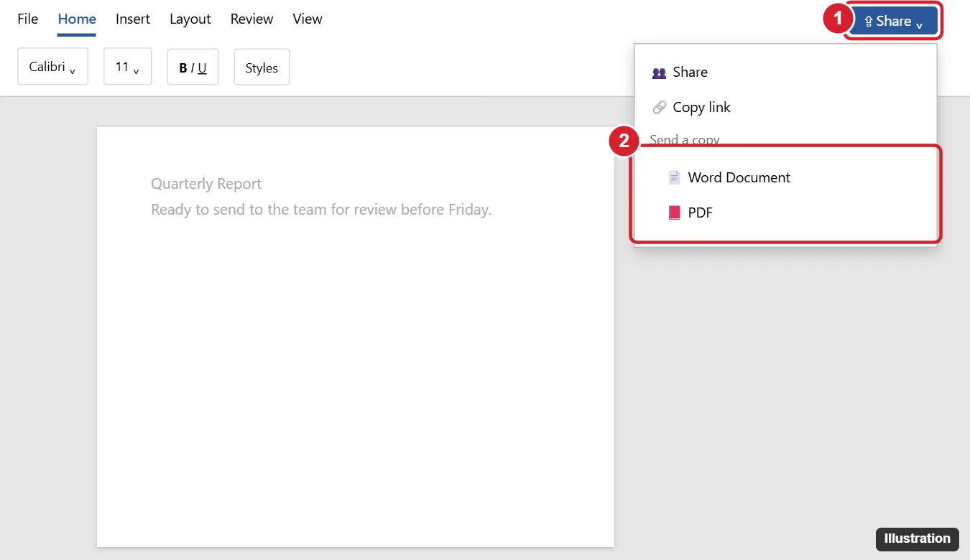Image resolution: width=970 pixels, height=560 pixels.
Task: Open the Review tab
Action: coord(251,19)
